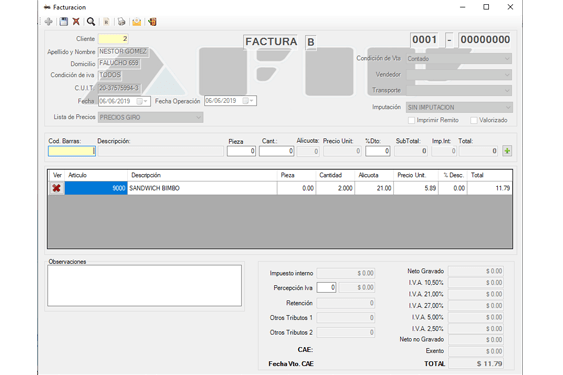Click the Cliente number field
563x375 pixels.
pyautogui.click(x=113, y=39)
